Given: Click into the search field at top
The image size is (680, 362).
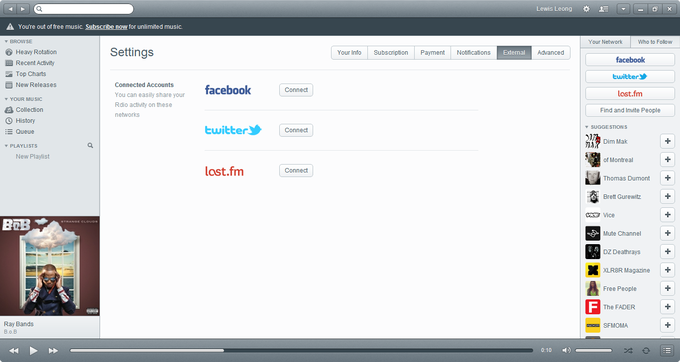Looking at the screenshot, I should [84, 9].
